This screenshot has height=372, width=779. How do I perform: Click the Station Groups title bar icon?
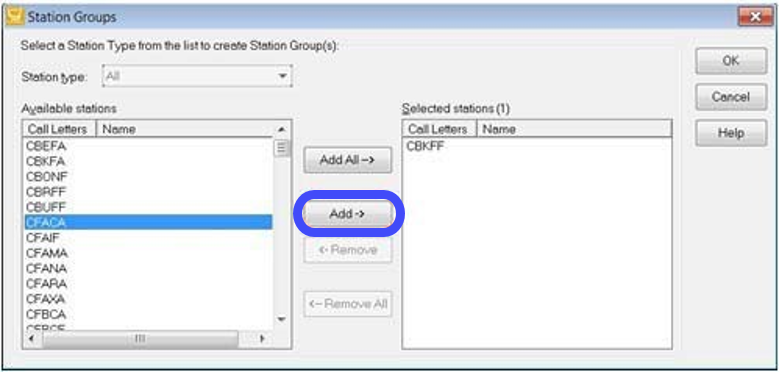point(16,17)
